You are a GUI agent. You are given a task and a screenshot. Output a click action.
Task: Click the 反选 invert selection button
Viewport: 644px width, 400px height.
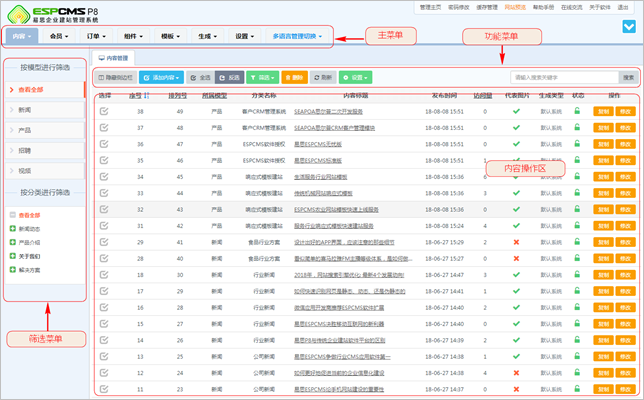(230, 76)
